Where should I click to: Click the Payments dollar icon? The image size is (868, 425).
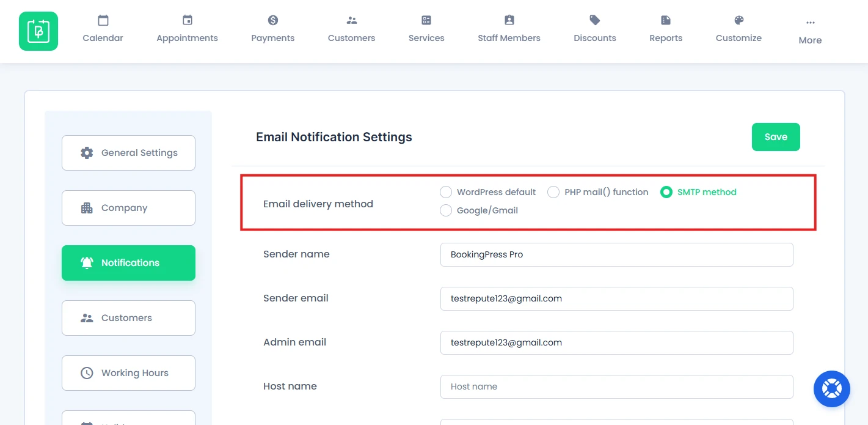tap(273, 20)
